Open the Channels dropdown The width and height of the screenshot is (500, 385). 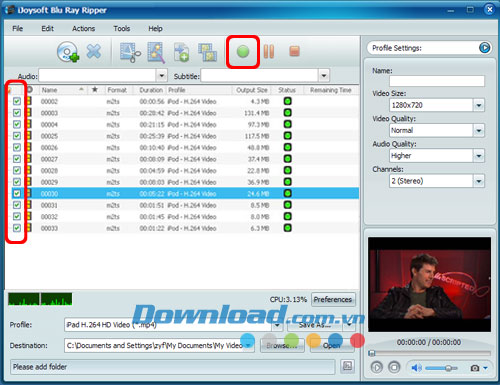pyautogui.click(x=479, y=181)
